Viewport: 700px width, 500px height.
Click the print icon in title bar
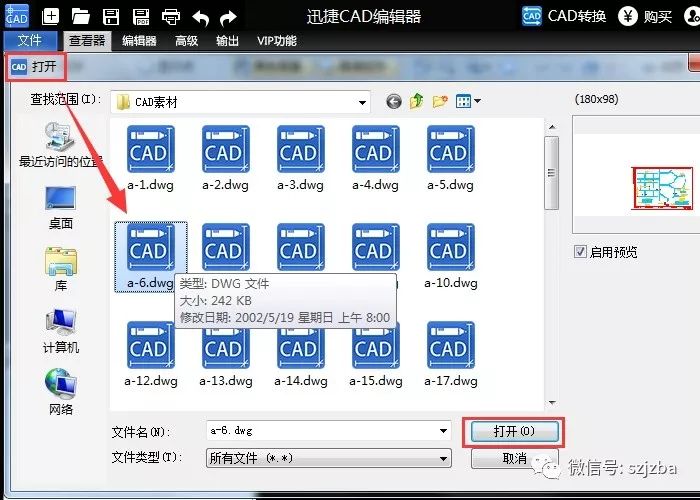171,16
